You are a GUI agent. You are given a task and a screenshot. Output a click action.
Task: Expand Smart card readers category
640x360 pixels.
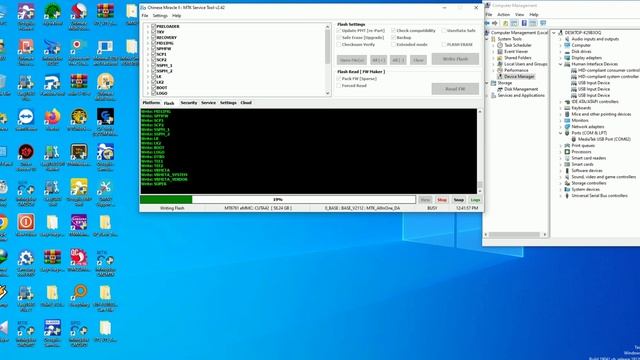(x=560, y=158)
